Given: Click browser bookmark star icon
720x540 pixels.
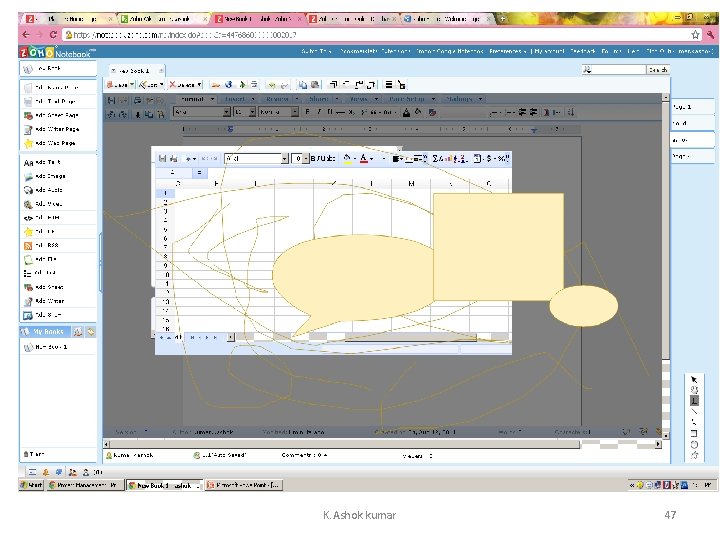Looking at the screenshot, I should point(695,35).
